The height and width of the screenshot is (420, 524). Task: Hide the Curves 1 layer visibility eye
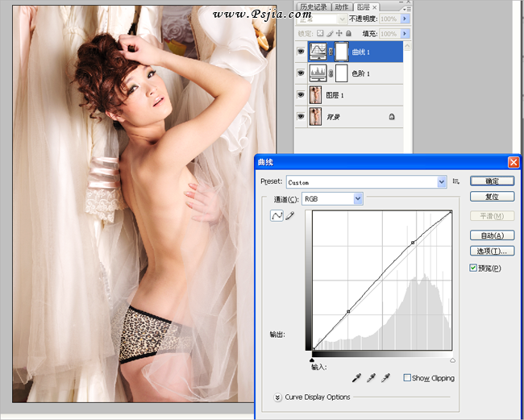(301, 52)
